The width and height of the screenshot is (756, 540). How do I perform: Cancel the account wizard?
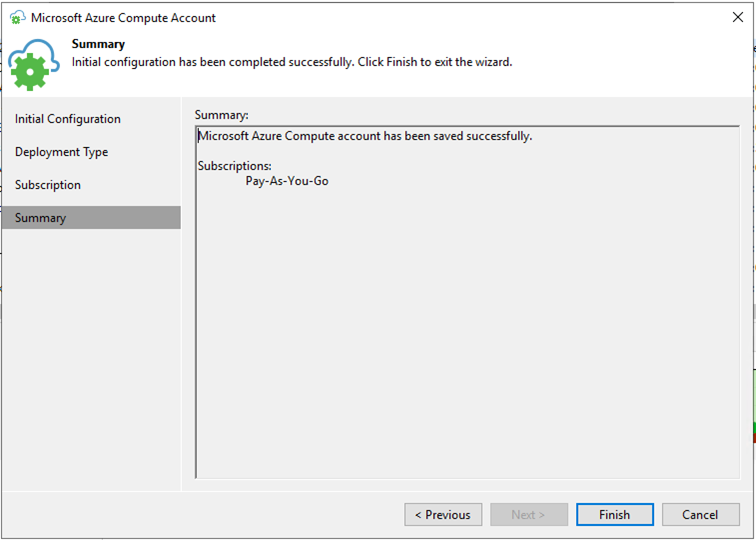coord(701,514)
